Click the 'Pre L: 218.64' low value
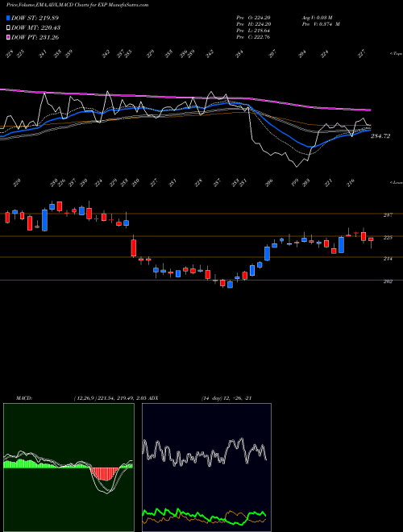 253,31
